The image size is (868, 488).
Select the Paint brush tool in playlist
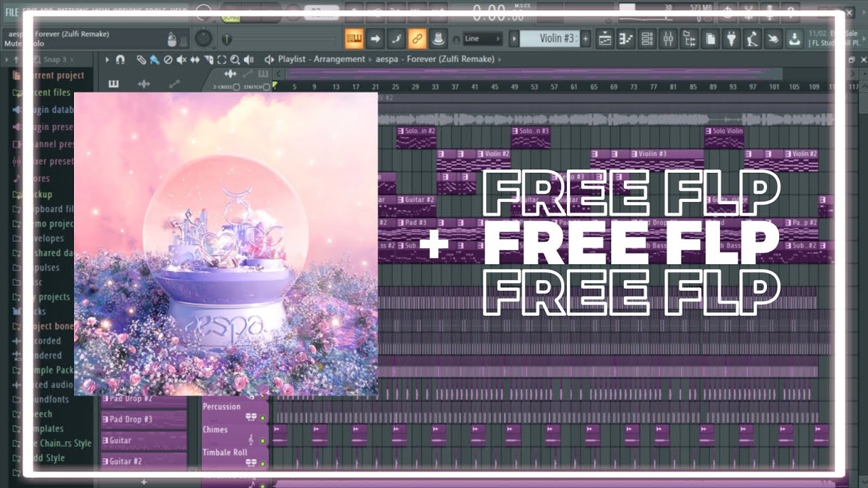point(155,60)
